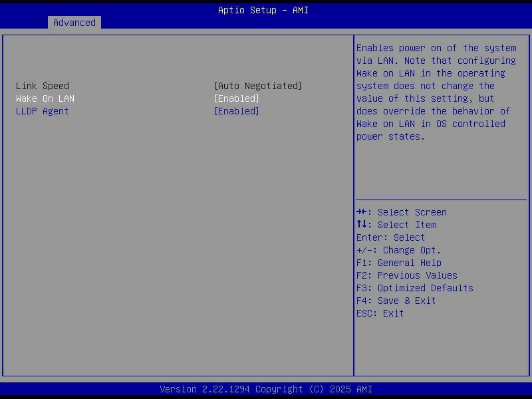Click the Wake on LAN help description text
Screen dimensions: 532x399
click(436, 92)
